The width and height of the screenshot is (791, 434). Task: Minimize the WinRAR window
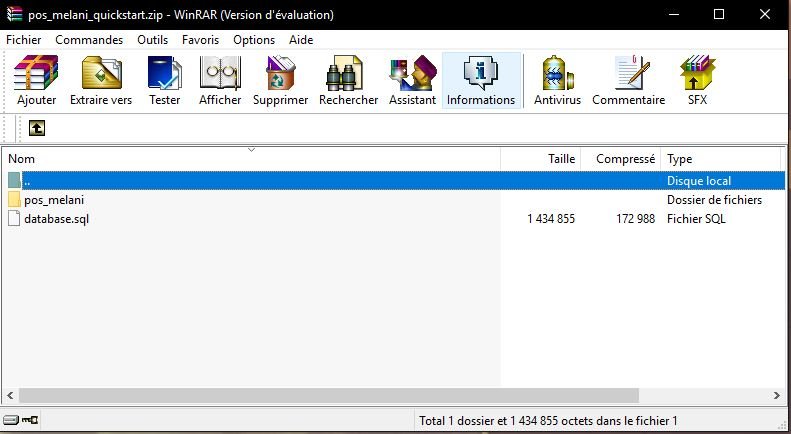673,14
